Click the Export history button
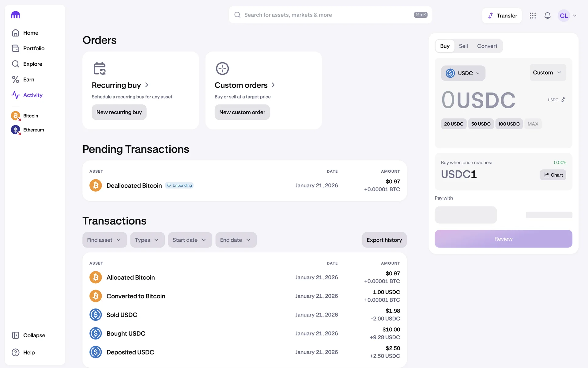 [384, 240]
